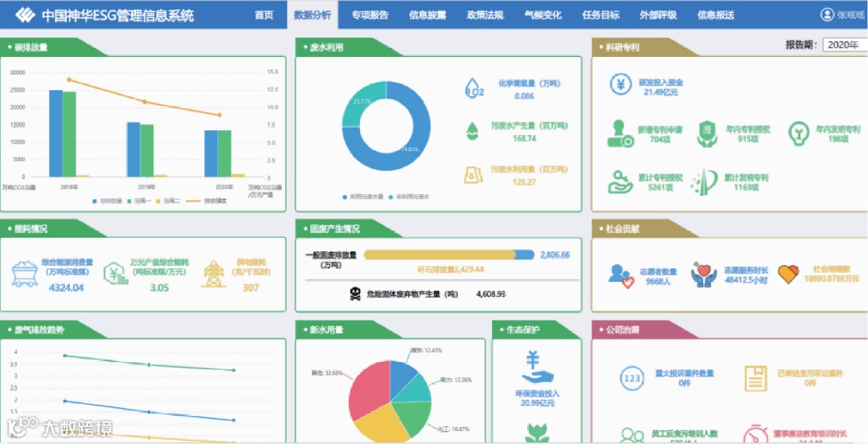Click the 123 circle icon for 重大投诉案件数量
This screenshot has height=444, width=868.
(x=633, y=378)
